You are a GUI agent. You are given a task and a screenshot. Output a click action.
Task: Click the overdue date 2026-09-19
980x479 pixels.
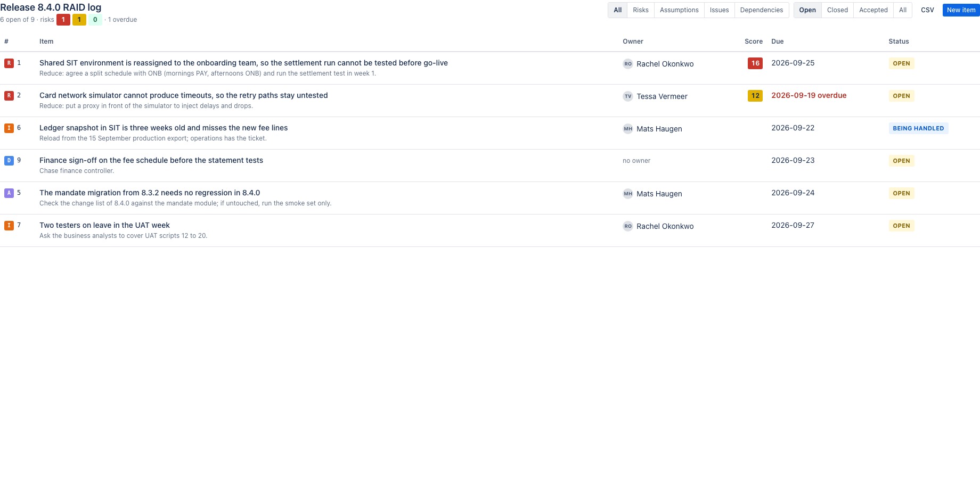tap(809, 95)
